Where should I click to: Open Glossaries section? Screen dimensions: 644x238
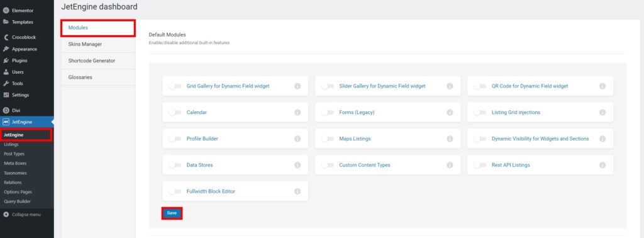pos(98,77)
